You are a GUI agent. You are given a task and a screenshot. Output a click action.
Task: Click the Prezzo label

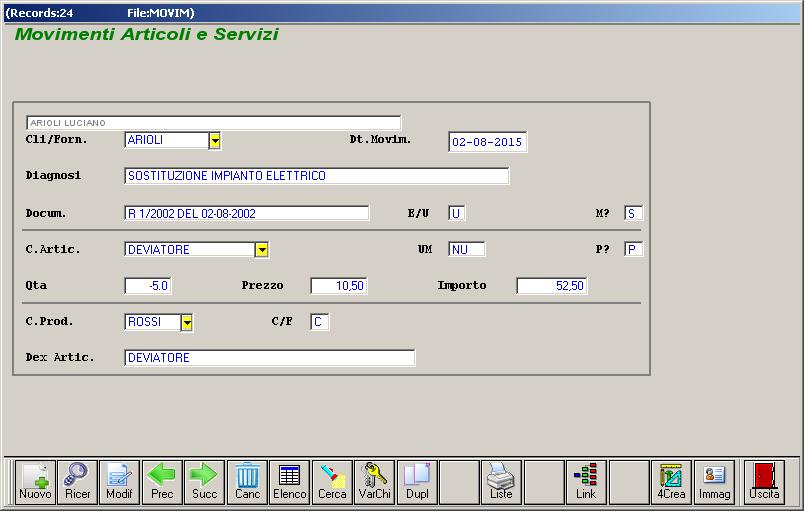point(263,285)
